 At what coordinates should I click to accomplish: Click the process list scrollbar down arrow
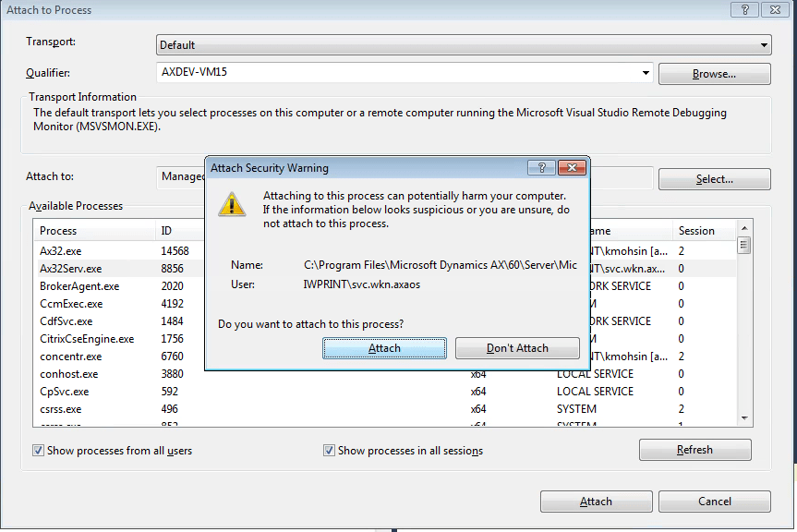[743, 418]
